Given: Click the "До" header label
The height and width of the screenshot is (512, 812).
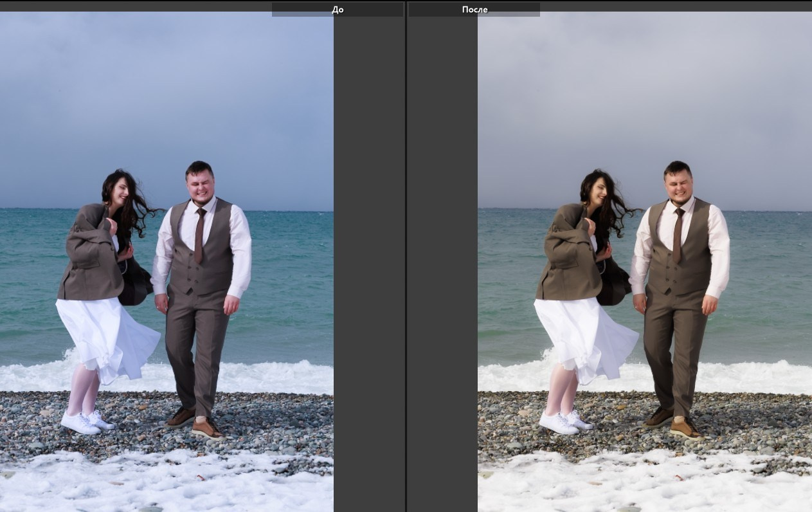Looking at the screenshot, I should pos(338,10).
